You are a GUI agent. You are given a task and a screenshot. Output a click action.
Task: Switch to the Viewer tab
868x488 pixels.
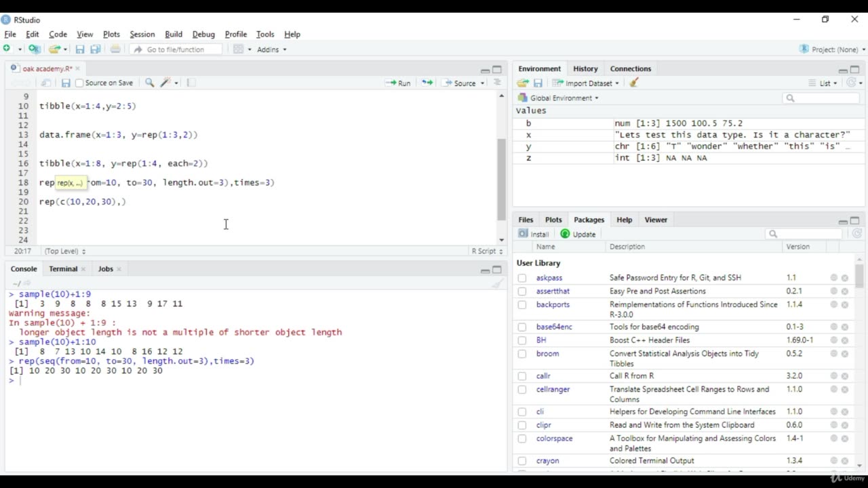coord(656,220)
